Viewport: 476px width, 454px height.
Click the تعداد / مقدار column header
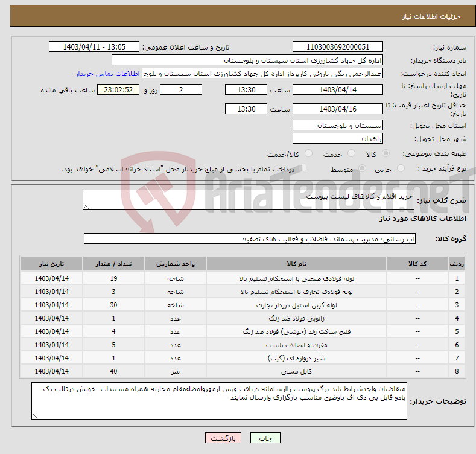113,264
